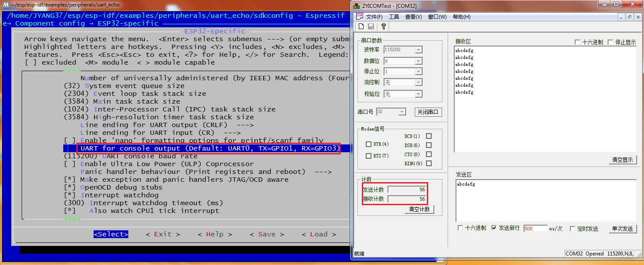Viewport: 644px width, 265px height.
Task: Create a new file with the New toolbar icon
Action: tap(361, 26)
